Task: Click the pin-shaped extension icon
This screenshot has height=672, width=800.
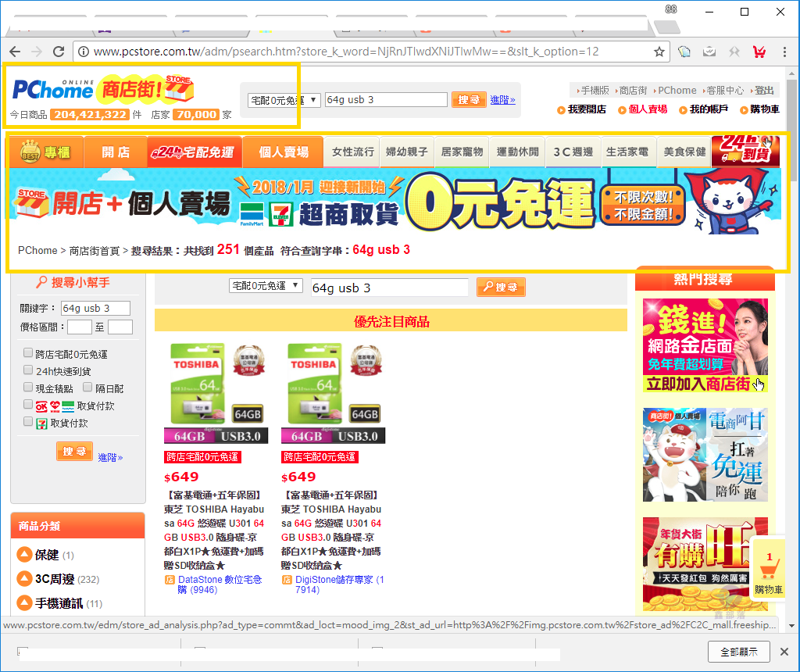Action: coord(734,52)
